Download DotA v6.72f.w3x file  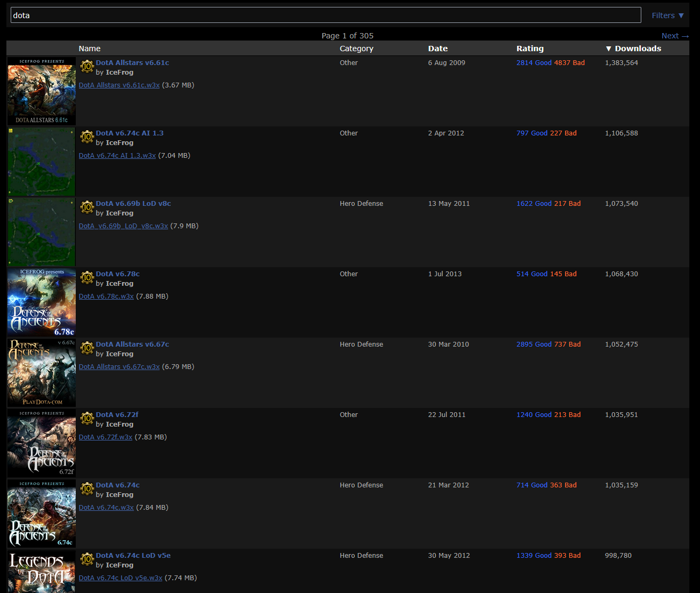click(x=106, y=437)
